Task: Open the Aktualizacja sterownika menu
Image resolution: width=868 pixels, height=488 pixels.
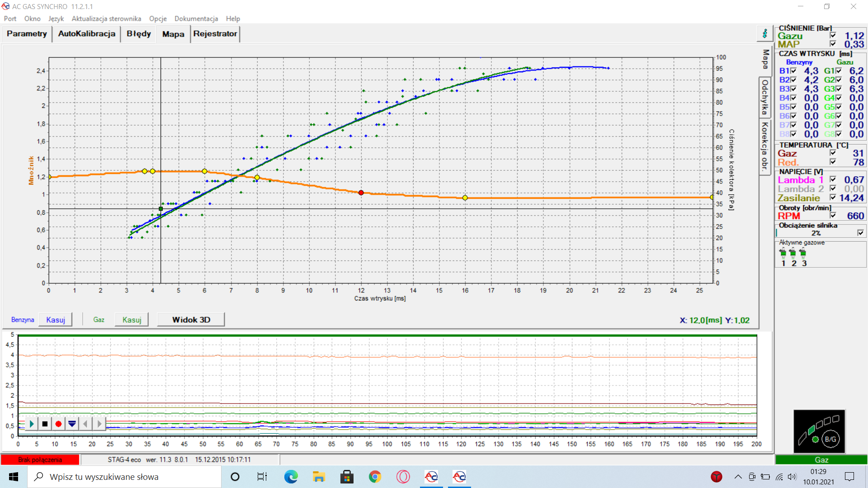Action: (106, 19)
